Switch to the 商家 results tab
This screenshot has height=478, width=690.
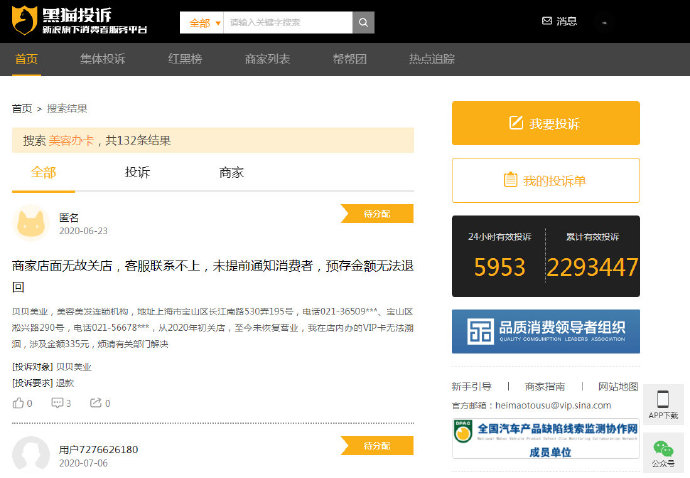[231, 173]
